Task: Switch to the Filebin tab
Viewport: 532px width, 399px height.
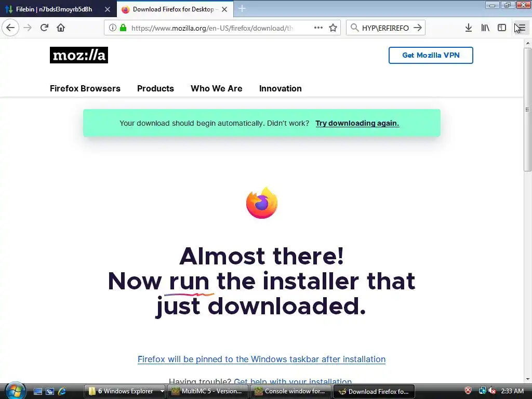Action: click(x=54, y=9)
